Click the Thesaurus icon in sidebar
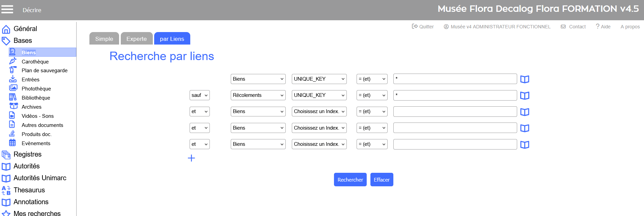The height and width of the screenshot is (216, 644). tap(6, 190)
